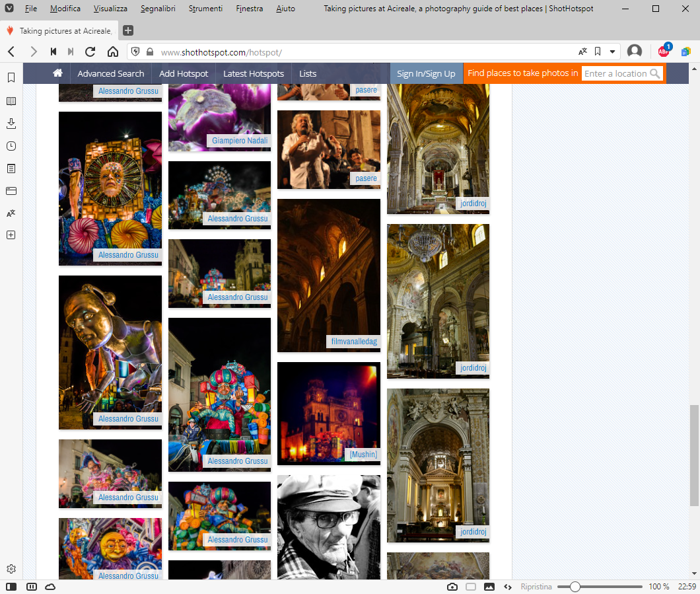This screenshot has width=700, height=594.
Task: Click the scrollbar down arrow
Action: [694, 574]
